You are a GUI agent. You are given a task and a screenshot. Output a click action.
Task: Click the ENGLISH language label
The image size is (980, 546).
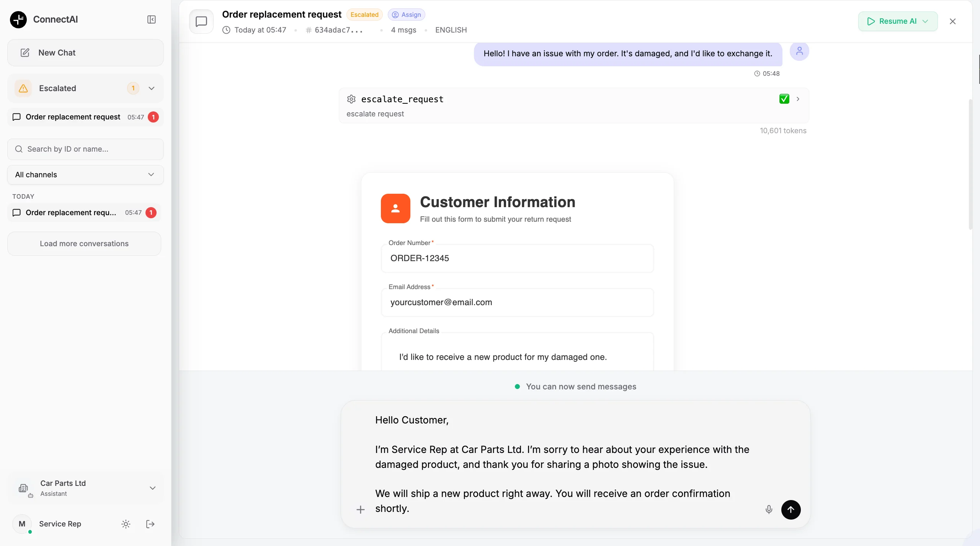(451, 30)
